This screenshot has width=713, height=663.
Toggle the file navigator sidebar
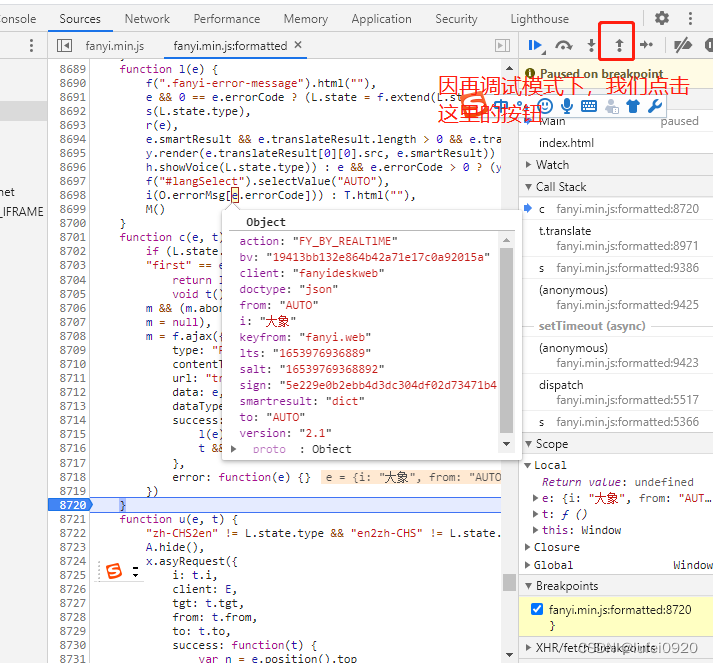(64, 45)
